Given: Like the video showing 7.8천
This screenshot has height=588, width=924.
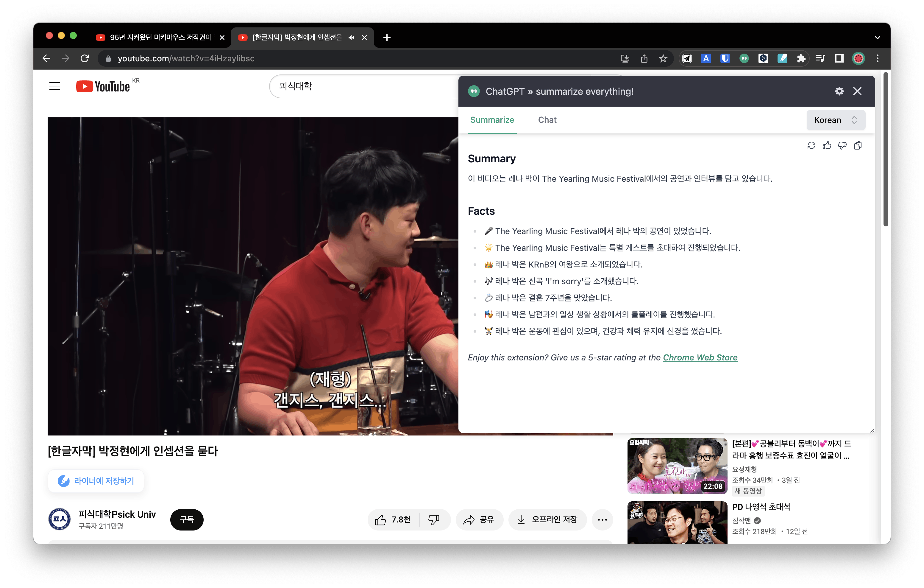Looking at the screenshot, I should [x=393, y=519].
